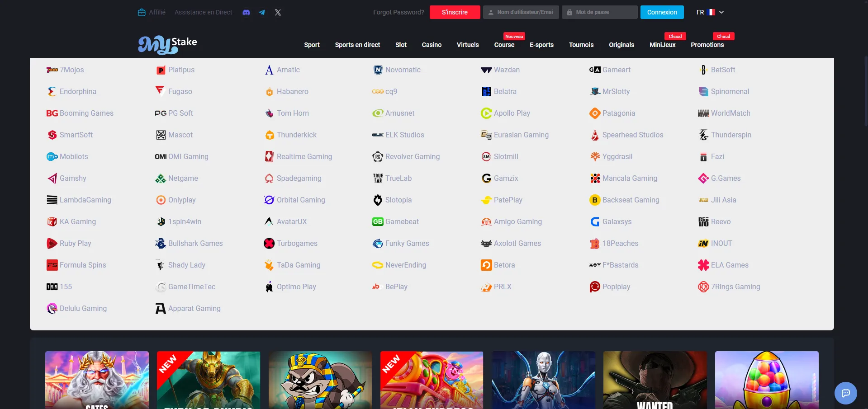
Task: Open the E-sports menu
Action: coord(541,45)
